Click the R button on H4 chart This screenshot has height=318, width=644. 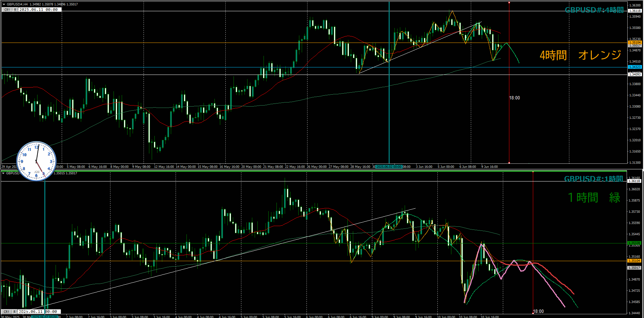(x=15, y=10)
